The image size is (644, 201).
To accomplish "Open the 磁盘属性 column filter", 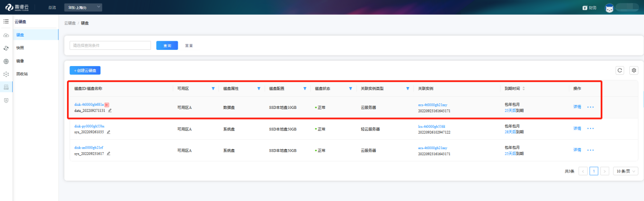I will coord(259,89).
